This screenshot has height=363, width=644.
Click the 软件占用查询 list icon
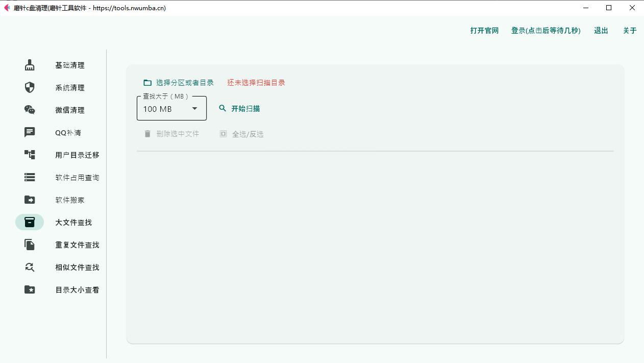(x=29, y=177)
